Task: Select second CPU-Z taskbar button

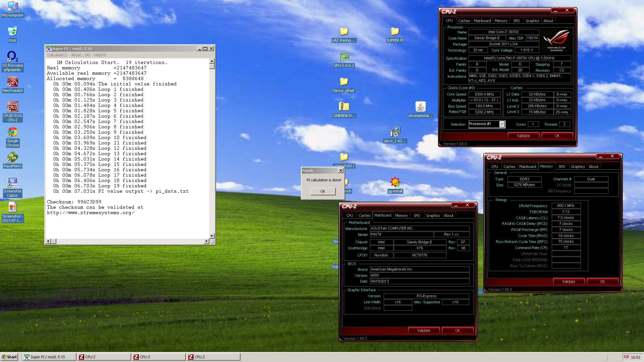Action: click(x=159, y=357)
